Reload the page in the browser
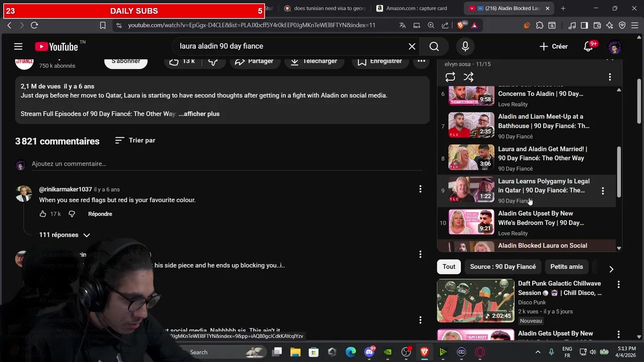 tap(34, 25)
